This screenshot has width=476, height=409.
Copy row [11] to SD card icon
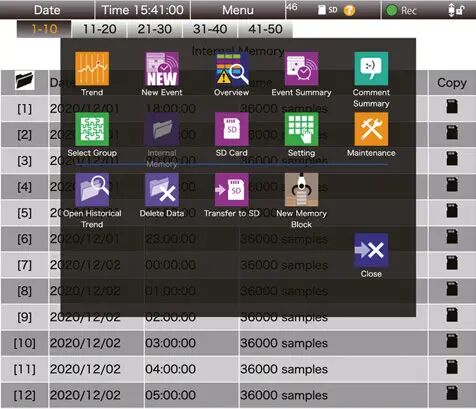(452, 367)
